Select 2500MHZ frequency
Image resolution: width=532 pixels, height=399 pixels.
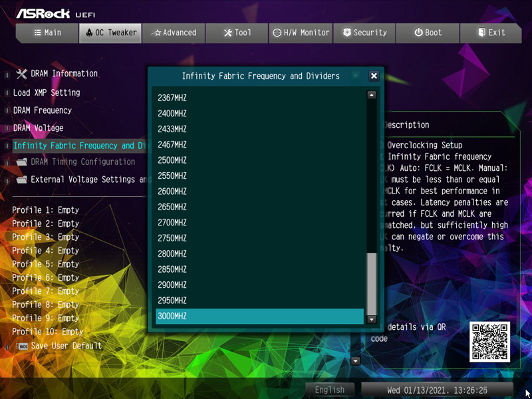tap(259, 160)
